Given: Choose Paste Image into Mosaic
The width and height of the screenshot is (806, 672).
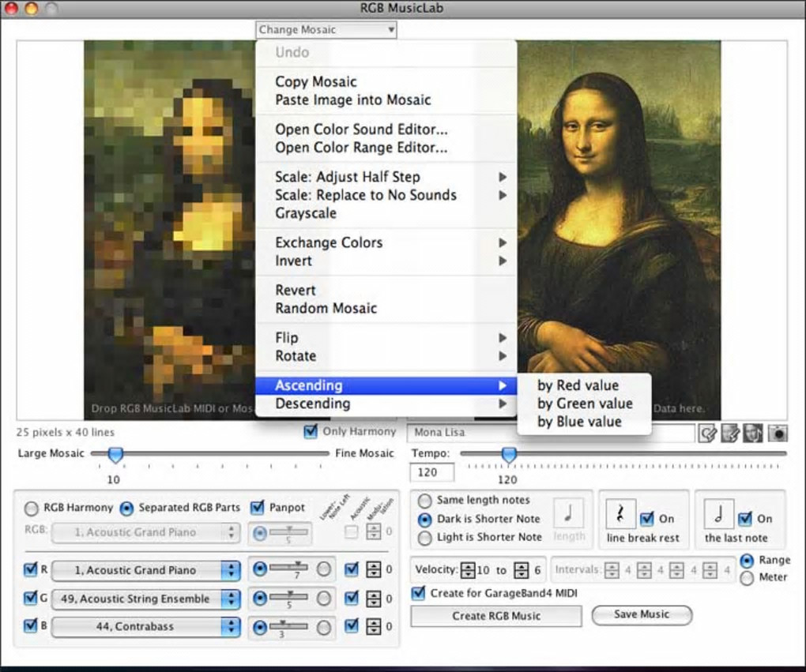Looking at the screenshot, I should (x=386, y=100).
